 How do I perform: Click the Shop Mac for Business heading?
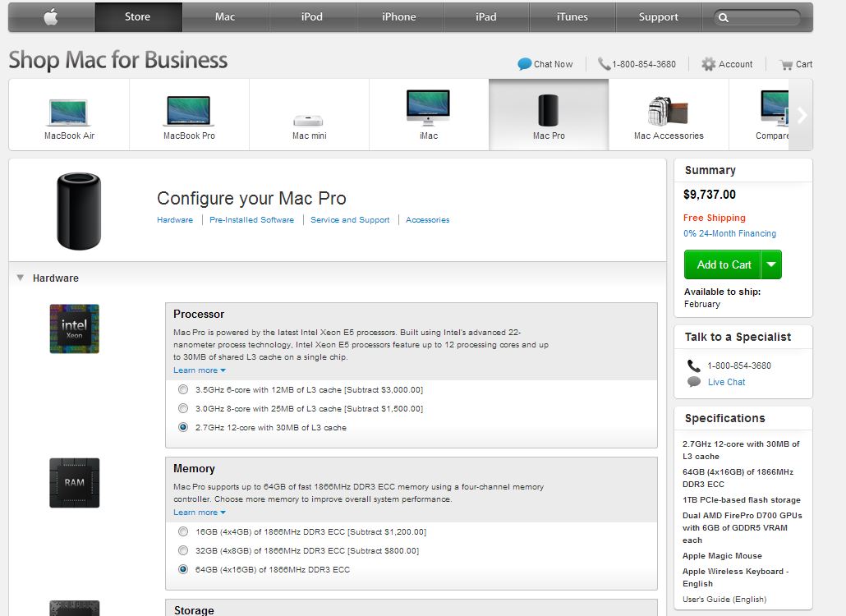(x=118, y=60)
